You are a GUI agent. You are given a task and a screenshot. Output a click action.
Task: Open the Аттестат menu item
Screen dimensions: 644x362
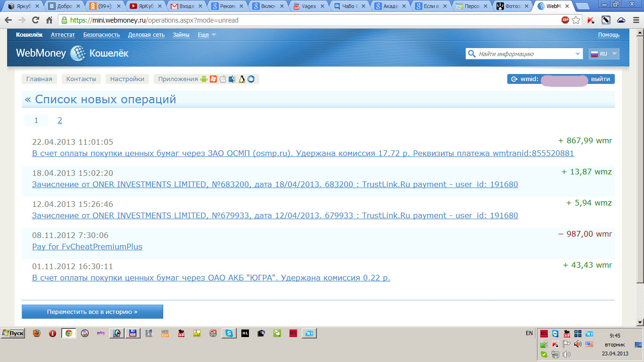(63, 35)
